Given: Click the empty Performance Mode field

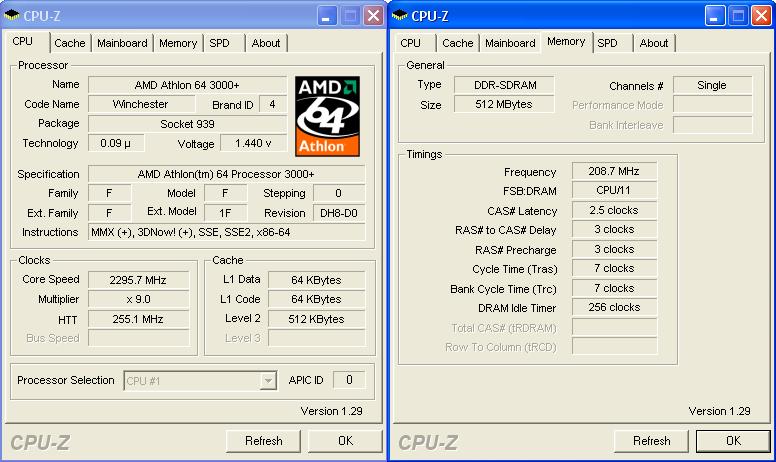Looking at the screenshot, I should click(713, 104).
